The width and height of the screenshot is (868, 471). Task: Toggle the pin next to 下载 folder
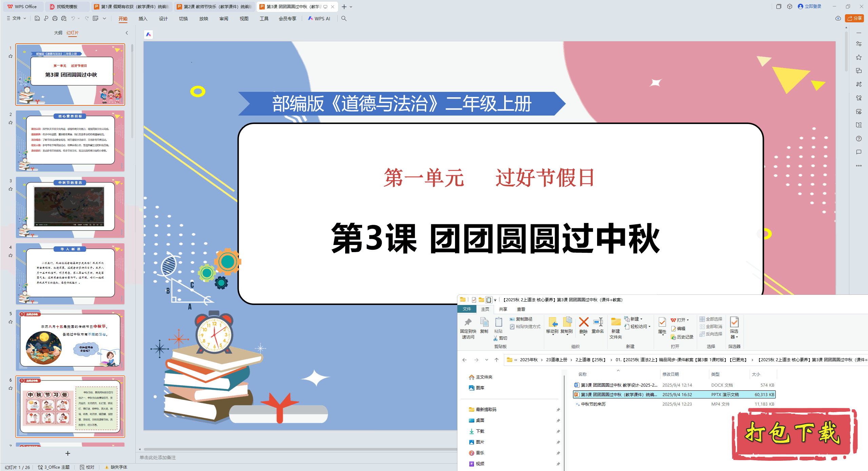click(558, 431)
